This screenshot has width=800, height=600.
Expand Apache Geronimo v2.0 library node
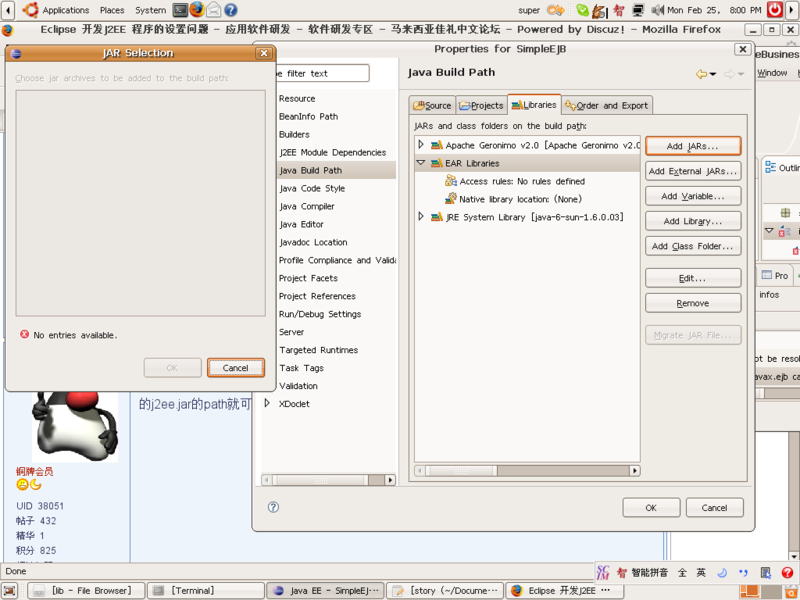[421, 145]
